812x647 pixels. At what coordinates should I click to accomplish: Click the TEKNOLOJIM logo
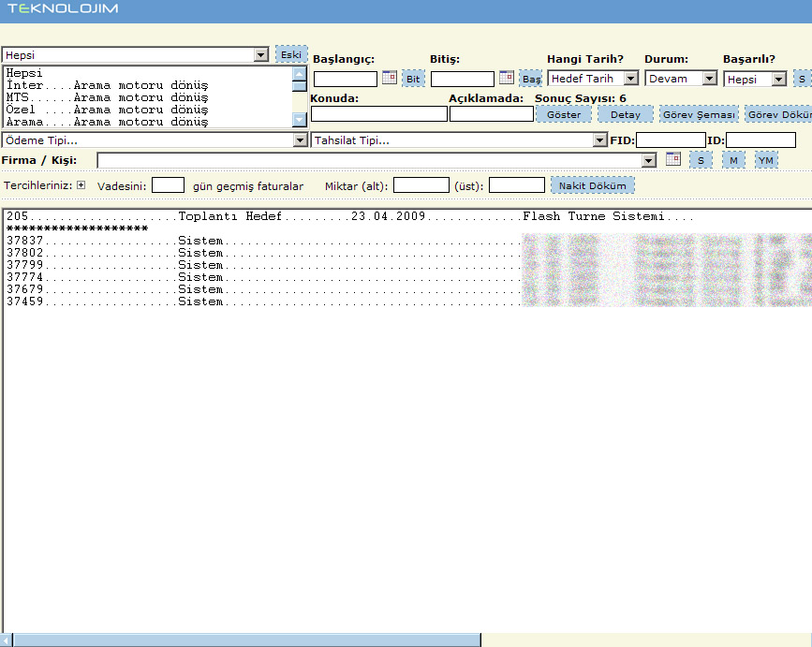click(63, 8)
